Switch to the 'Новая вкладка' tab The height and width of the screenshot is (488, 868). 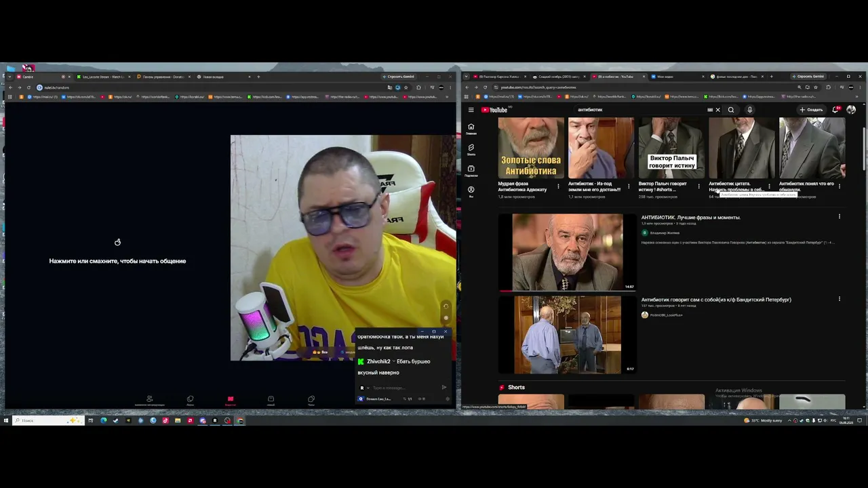pyautogui.click(x=223, y=77)
